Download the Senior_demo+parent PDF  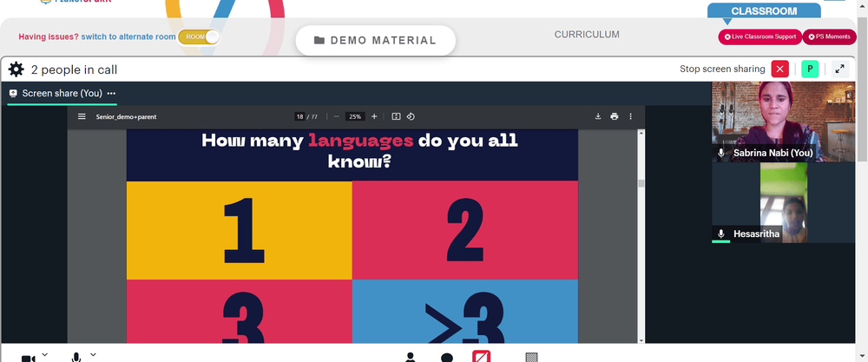(x=598, y=116)
